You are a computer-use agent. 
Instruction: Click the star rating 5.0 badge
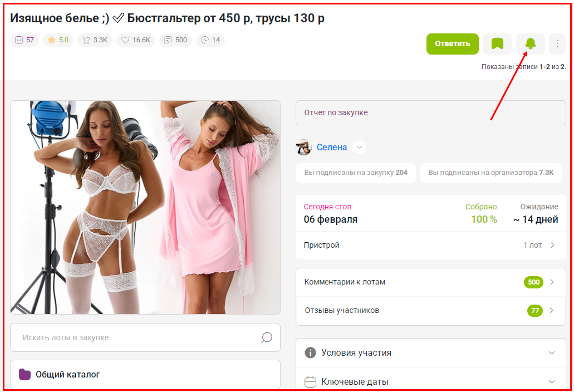click(58, 40)
